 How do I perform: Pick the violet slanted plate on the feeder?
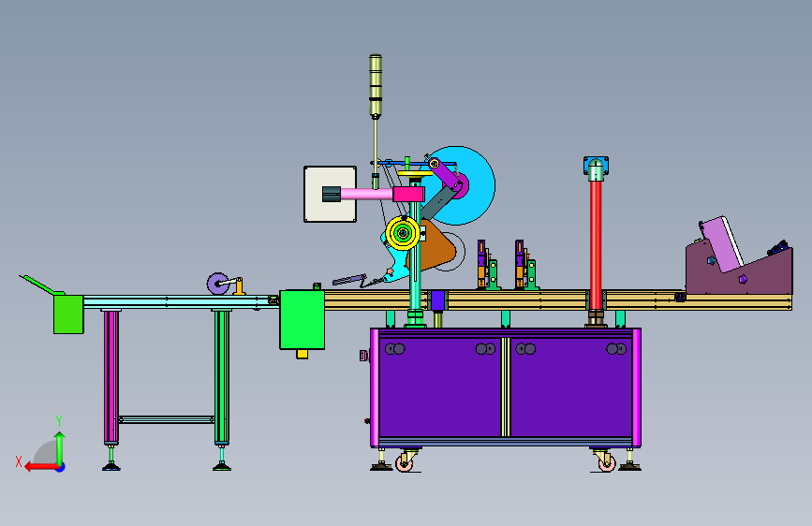[x=722, y=244]
